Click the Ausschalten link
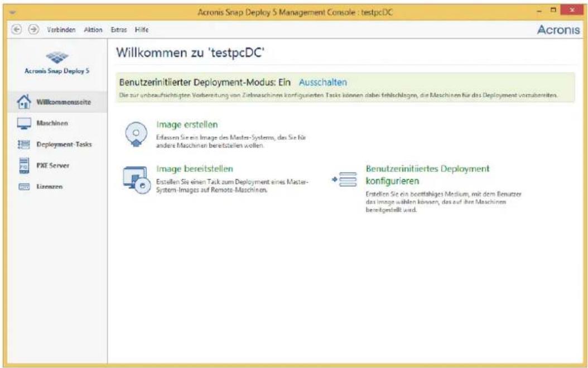 [x=323, y=82]
